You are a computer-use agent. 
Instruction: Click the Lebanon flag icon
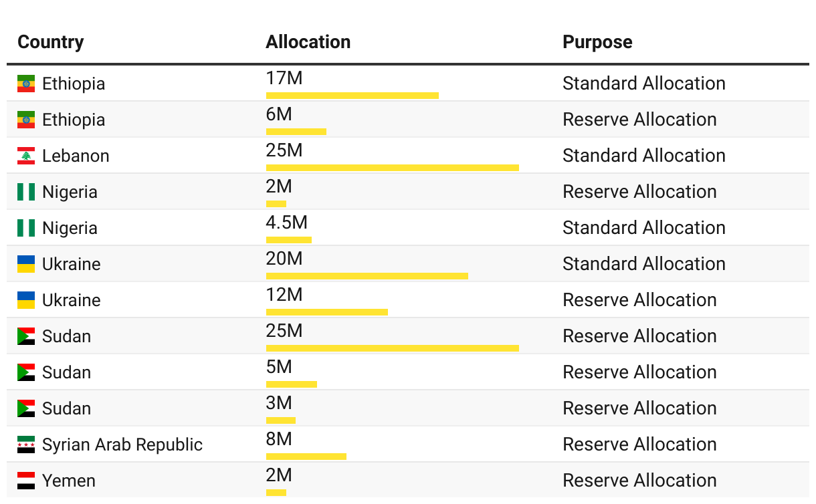[26, 156]
